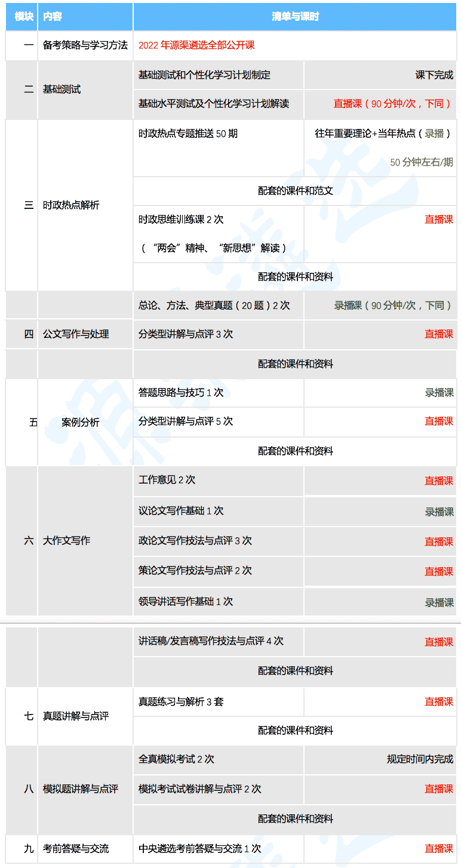Image resolution: width=461 pixels, height=868 pixels.
Task: Click 策论文写作技法与点评2次
Action: [x=195, y=571]
